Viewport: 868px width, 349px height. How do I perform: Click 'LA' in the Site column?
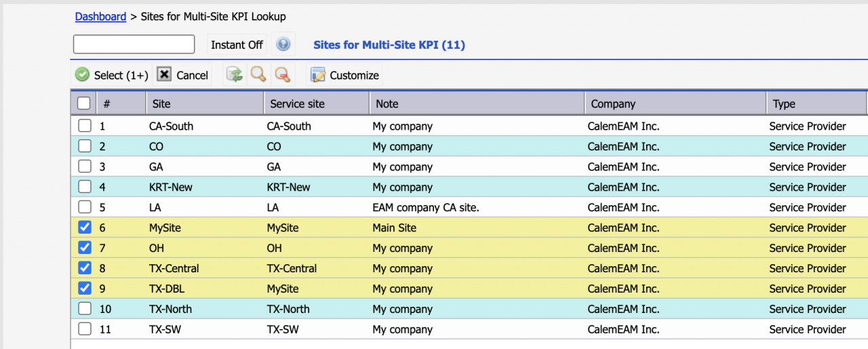click(155, 207)
